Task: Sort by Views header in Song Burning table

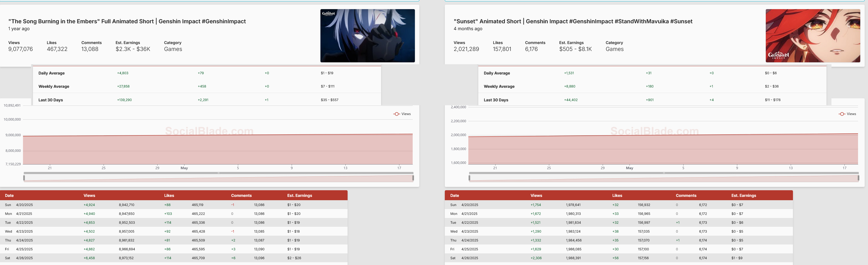Action: (x=89, y=195)
